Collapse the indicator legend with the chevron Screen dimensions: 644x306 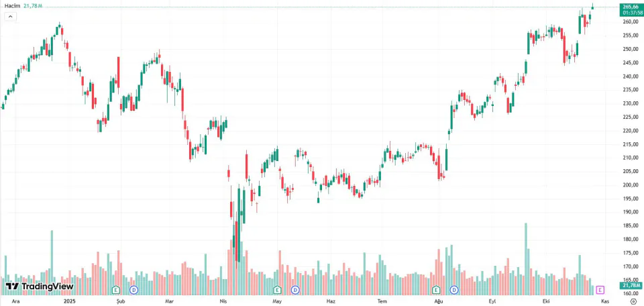10,16
